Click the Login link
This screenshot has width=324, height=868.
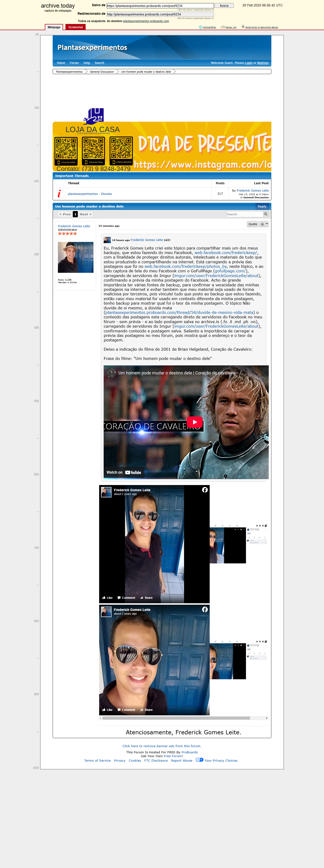249,63
